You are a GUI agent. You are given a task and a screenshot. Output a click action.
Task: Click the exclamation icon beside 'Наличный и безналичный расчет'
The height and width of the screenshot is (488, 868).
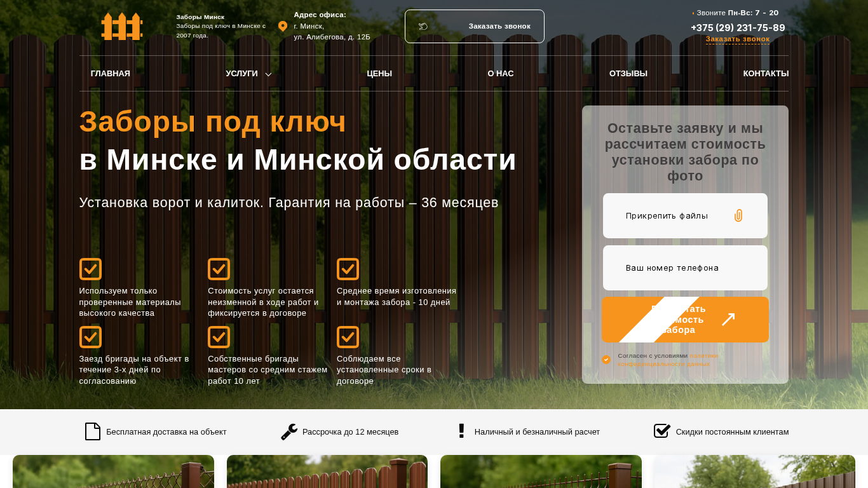pyautogui.click(x=462, y=431)
